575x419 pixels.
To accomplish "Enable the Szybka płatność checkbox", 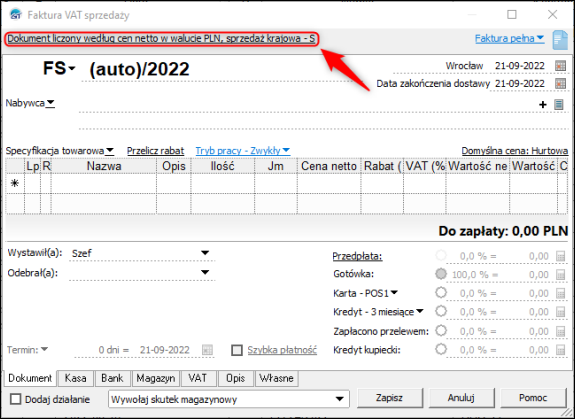I will coord(237,350).
